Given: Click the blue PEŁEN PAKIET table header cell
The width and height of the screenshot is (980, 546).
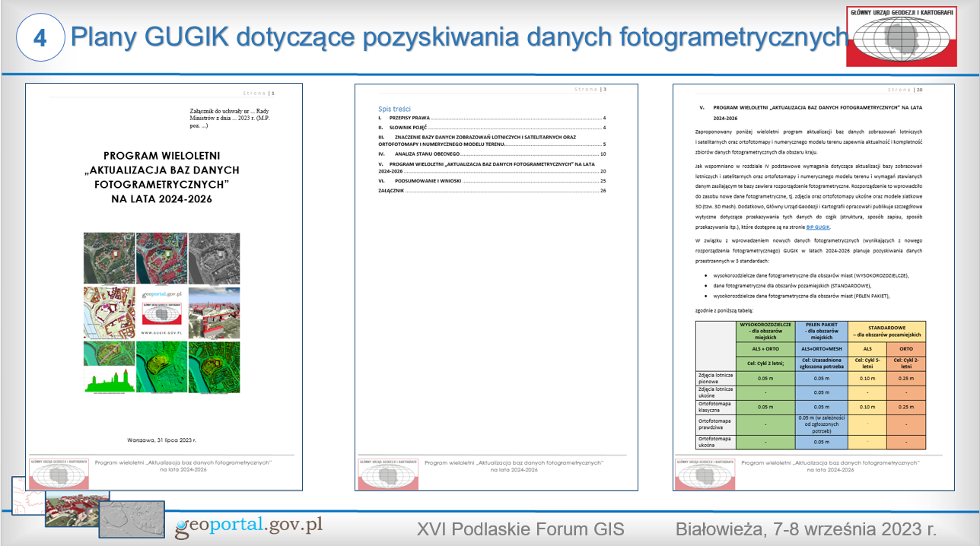Looking at the screenshot, I should click(821, 331).
